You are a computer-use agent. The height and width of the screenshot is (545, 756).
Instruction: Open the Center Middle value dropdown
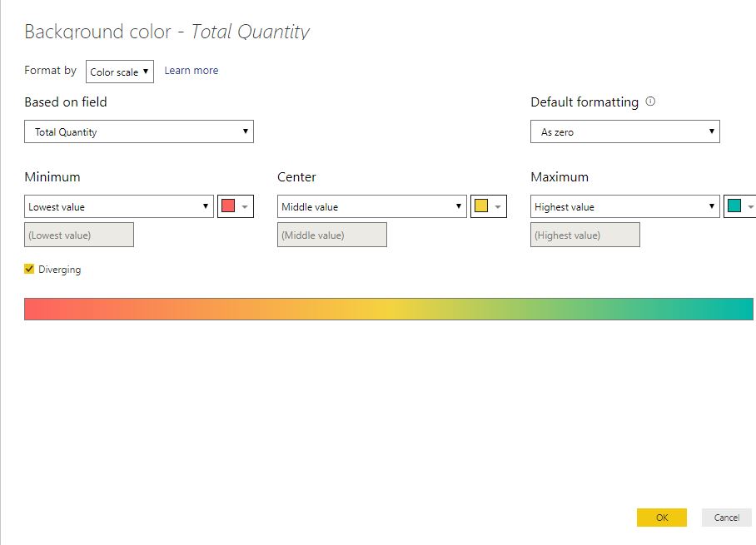[371, 206]
